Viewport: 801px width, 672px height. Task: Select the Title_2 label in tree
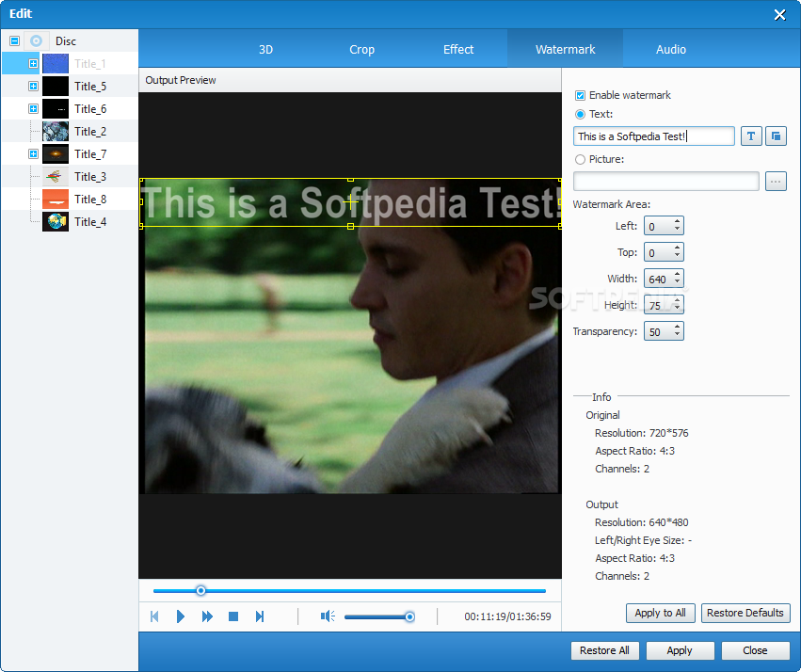coord(90,131)
